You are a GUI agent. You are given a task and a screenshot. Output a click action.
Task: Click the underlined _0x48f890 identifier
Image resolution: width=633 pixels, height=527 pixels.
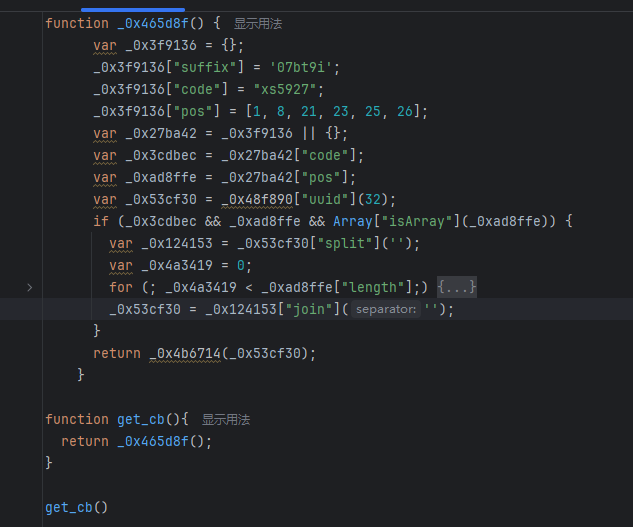[x=257, y=199]
